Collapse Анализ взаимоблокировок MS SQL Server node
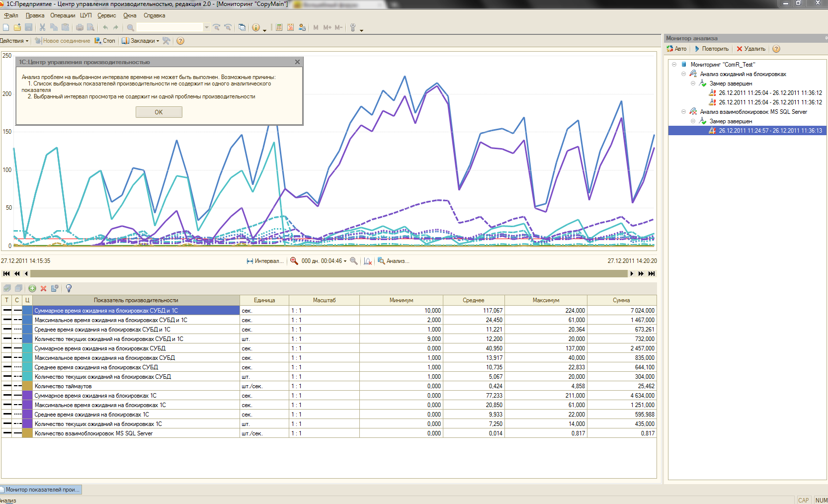The width and height of the screenshot is (828, 504). pyautogui.click(x=683, y=112)
